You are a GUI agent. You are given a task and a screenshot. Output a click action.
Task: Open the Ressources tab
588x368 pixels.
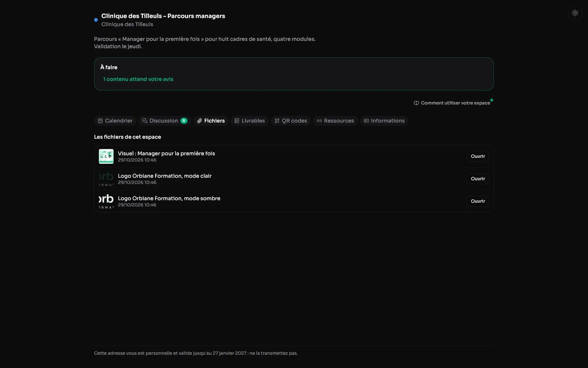(335, 121)
